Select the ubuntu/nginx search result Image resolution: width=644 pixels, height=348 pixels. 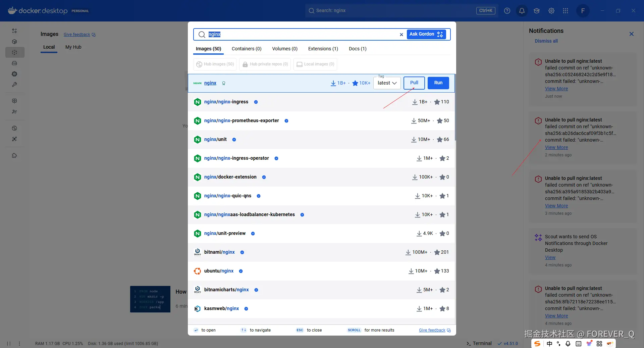tap(321, 271)
